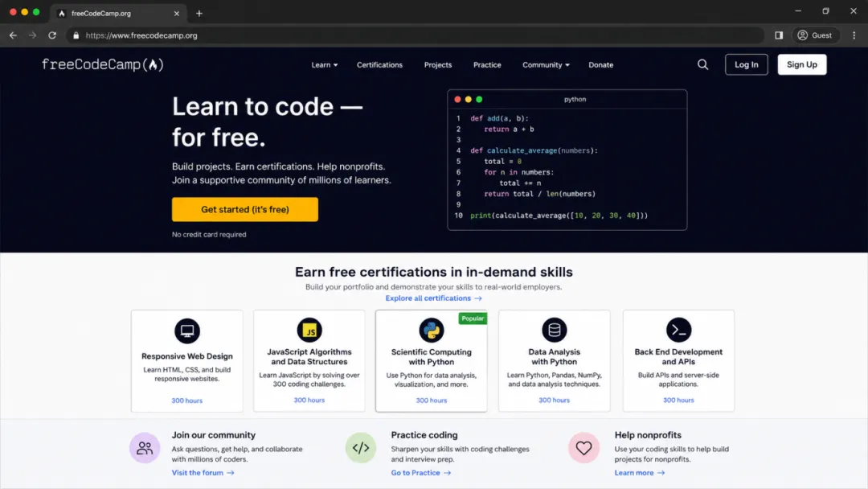This screenshot has width=868, height=489.
Task: Click the heart icon for Help nonprofits
Action: point(584,448)
